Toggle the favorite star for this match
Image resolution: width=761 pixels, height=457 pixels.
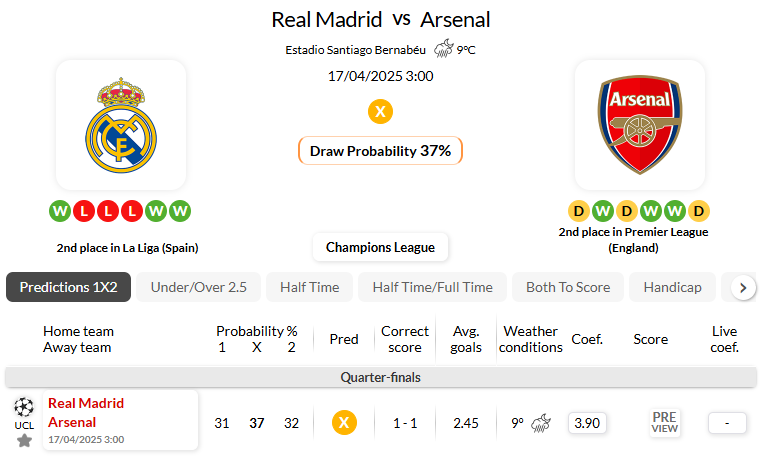click(24, 440)
